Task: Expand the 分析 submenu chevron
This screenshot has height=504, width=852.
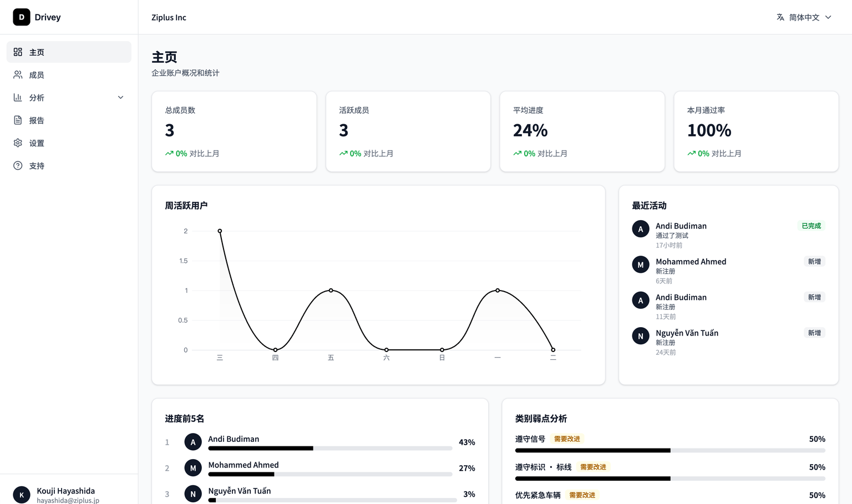Action: pyautogui.click(x=120, y=98)
